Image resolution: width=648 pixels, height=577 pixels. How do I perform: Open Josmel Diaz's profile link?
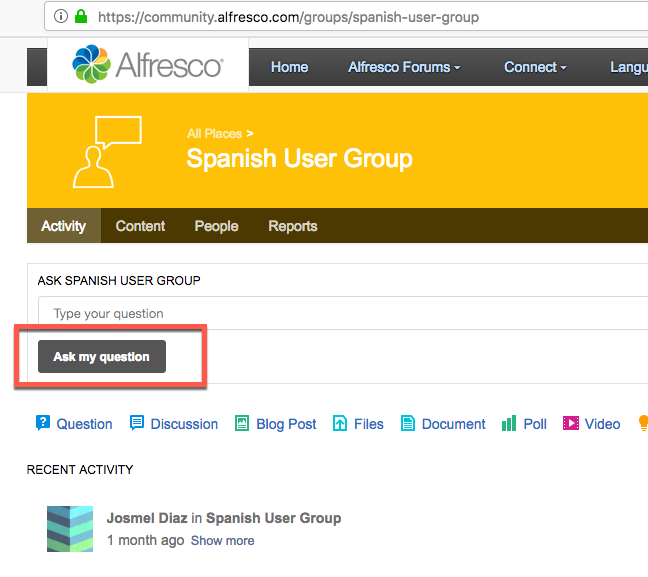[147, 518]
